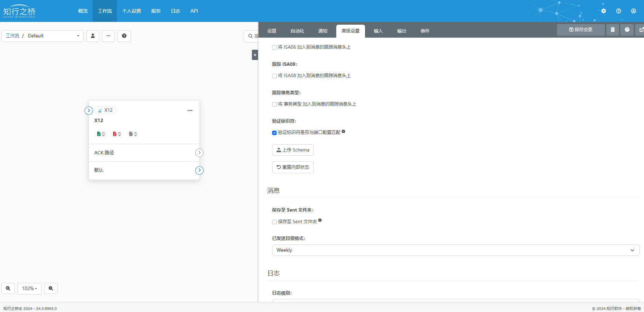Click the settings gear icon in header
Image resolution: width=644 pixels, height=312 pixels.
click(x=604, y=11)
